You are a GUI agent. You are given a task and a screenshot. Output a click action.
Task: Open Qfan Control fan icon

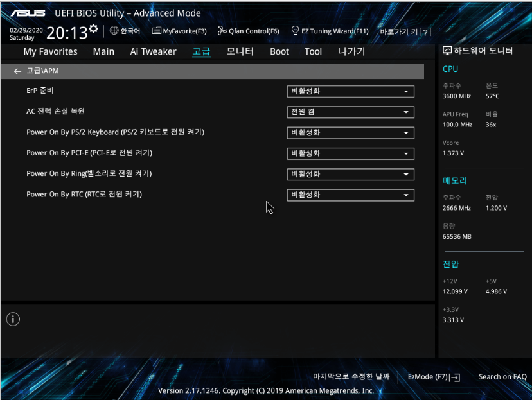click(x=222, y=31)
